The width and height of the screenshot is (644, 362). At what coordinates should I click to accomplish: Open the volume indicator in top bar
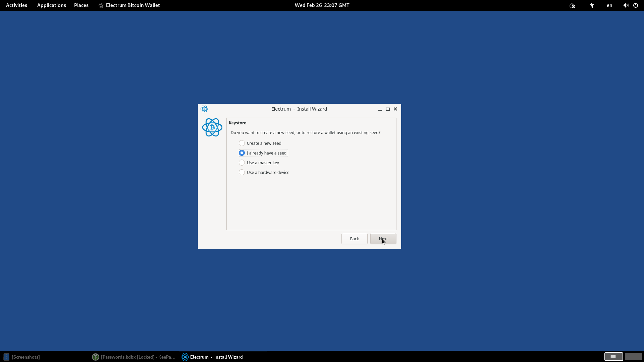(x=626, y=5)
